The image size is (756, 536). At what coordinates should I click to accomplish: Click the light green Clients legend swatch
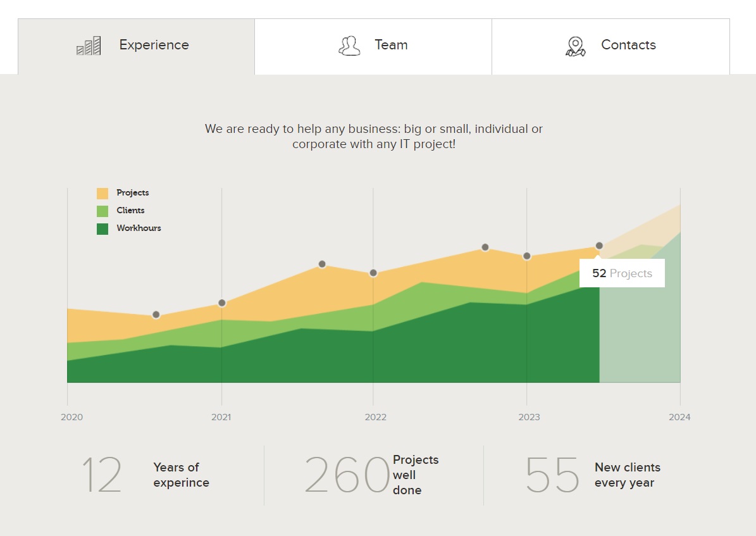pyautogui.click(x=102, y=211)
